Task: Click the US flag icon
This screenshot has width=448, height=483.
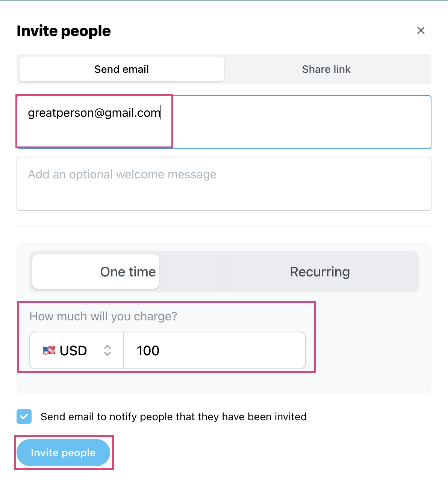Action: click(49, 350)
